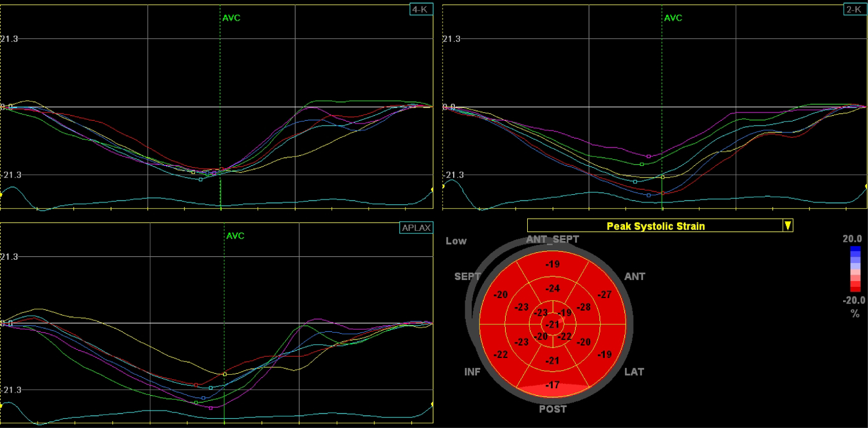Click the AVC marker in the 2-K plot
This screenshot has height=428, width=868.
(673, 18)
